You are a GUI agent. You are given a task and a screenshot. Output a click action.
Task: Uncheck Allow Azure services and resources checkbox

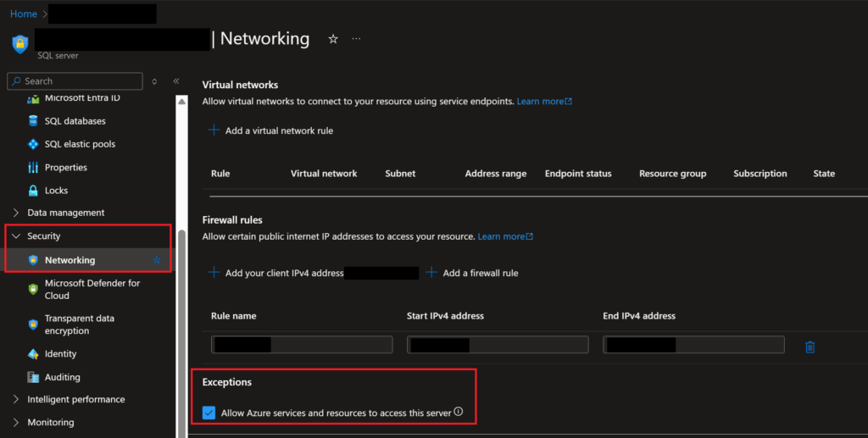[209, 413]
